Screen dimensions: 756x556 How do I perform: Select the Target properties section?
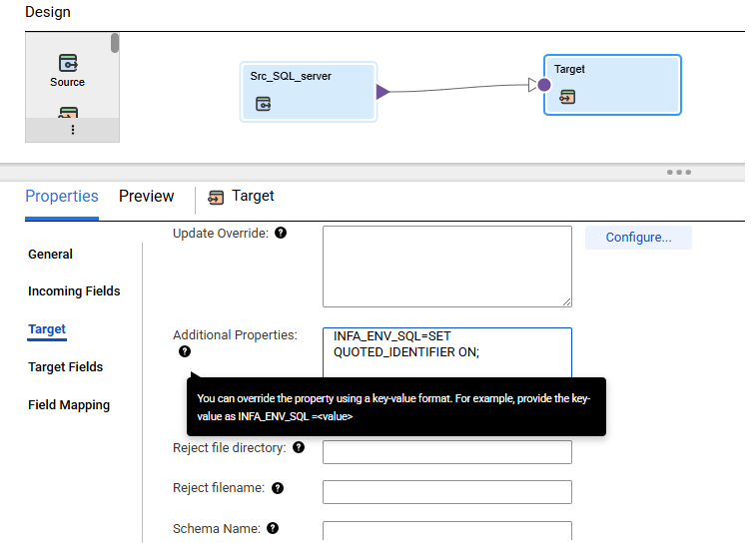[47, 329]
